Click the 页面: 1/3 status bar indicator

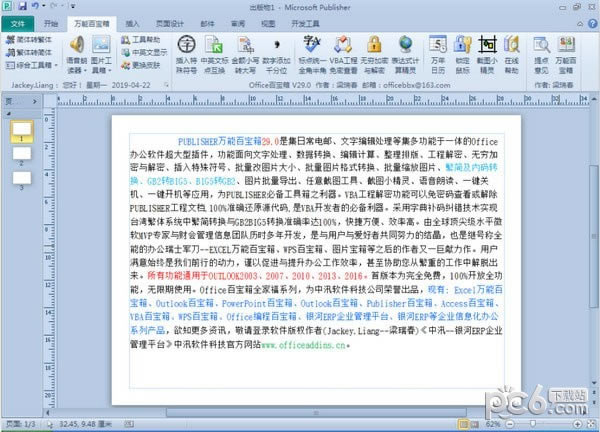click(21, 424)
